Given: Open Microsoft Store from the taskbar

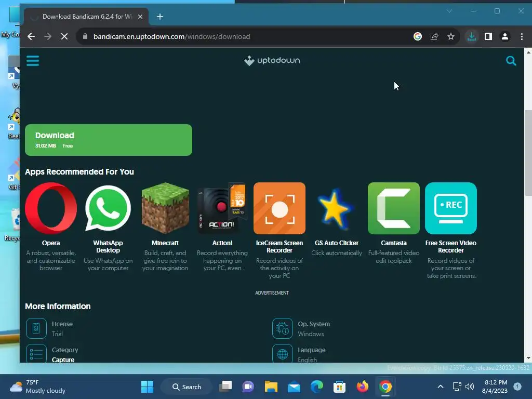Looking at the screenshot, I should [339, 387].
